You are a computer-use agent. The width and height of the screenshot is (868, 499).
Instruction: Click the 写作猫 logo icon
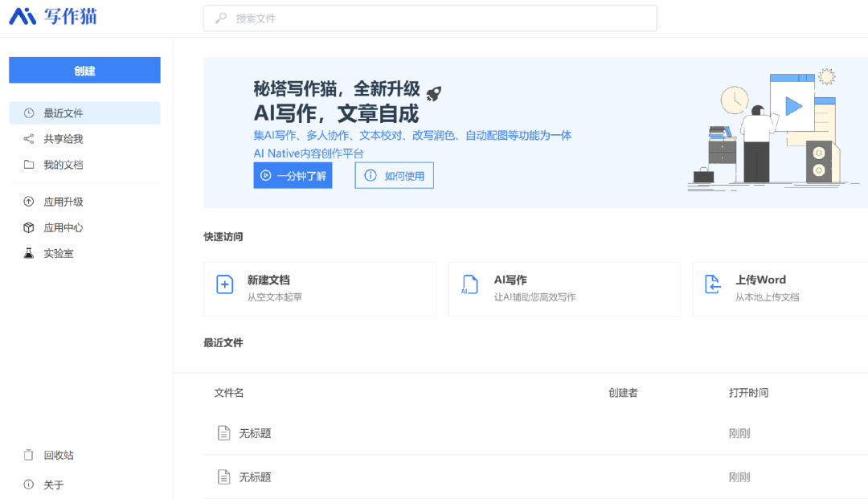tap(23, 17)
